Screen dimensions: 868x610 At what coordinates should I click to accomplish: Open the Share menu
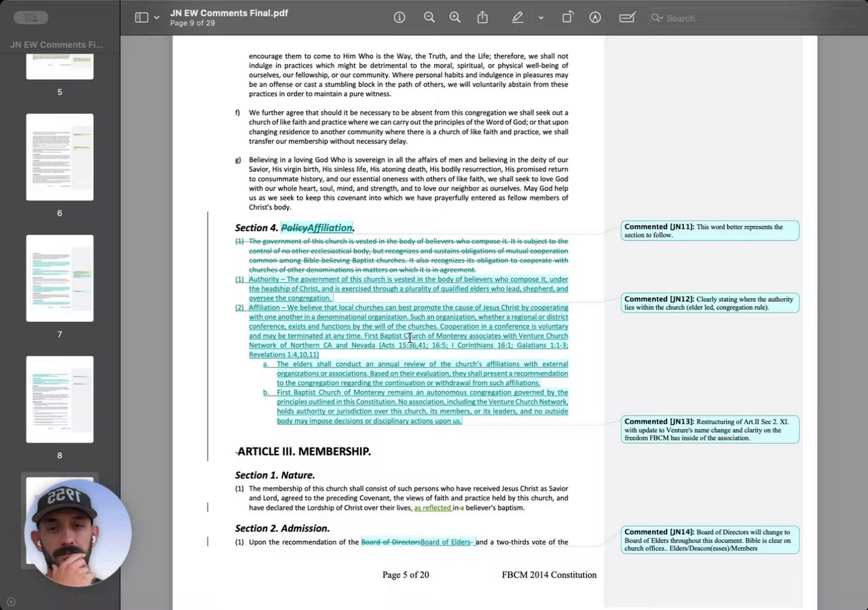[482, 18]
